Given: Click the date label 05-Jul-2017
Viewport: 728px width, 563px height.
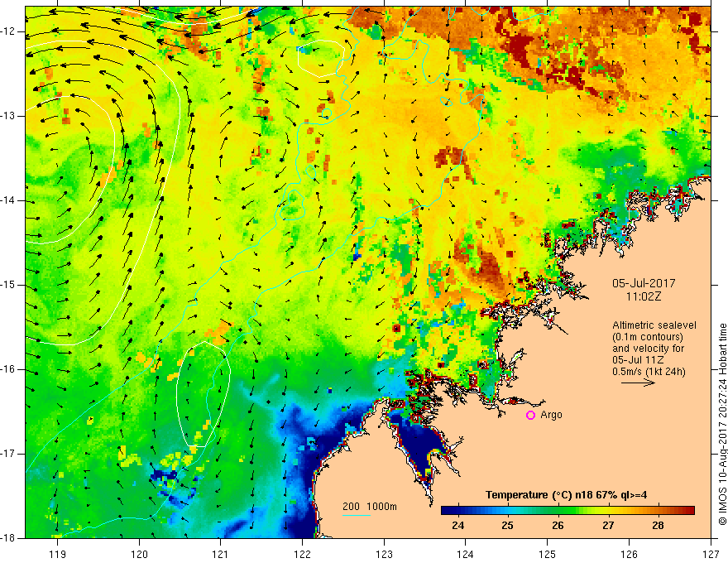Looking at the screenshot, I should point(644,283).
